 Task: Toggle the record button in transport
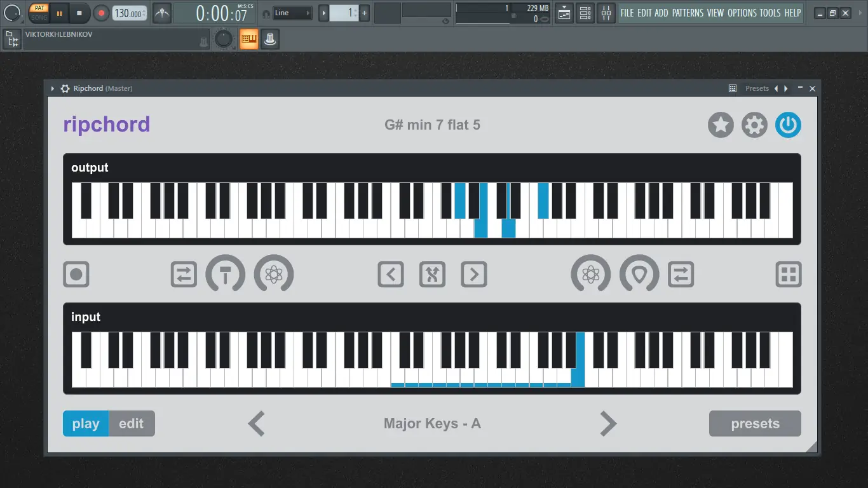101,13
